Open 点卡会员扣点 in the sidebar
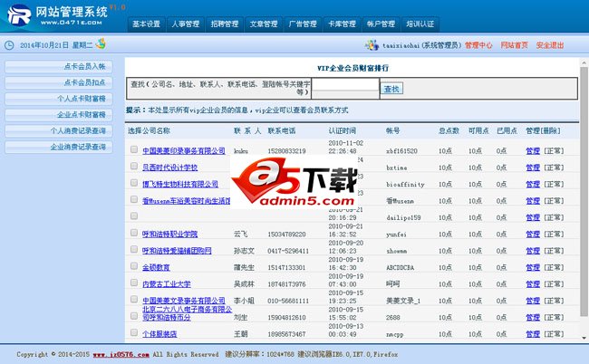Viewport: 589px width, 364px height. 59,83
